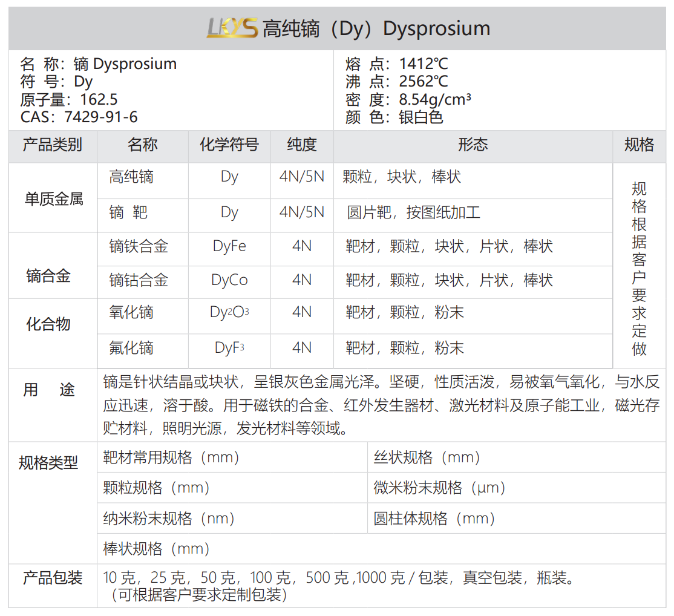Click the gold LKYS logo
The width and height of the screenshot is (674, 616).
click(232, 28)
